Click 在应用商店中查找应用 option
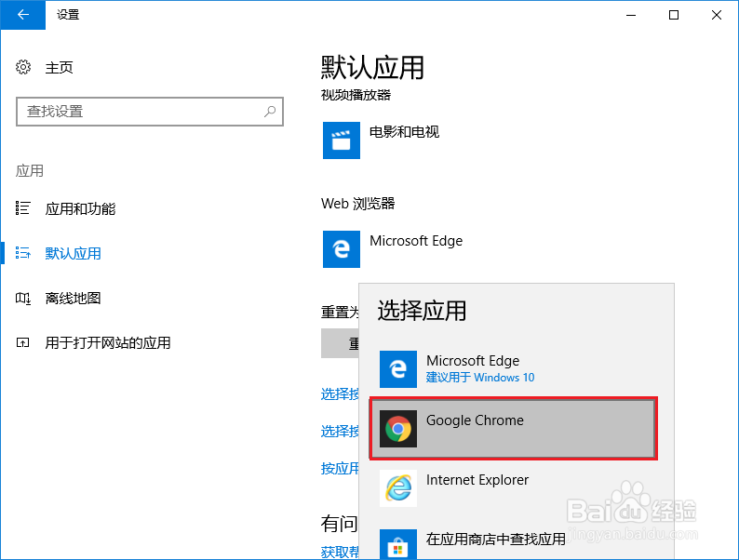 pos(496,539)
